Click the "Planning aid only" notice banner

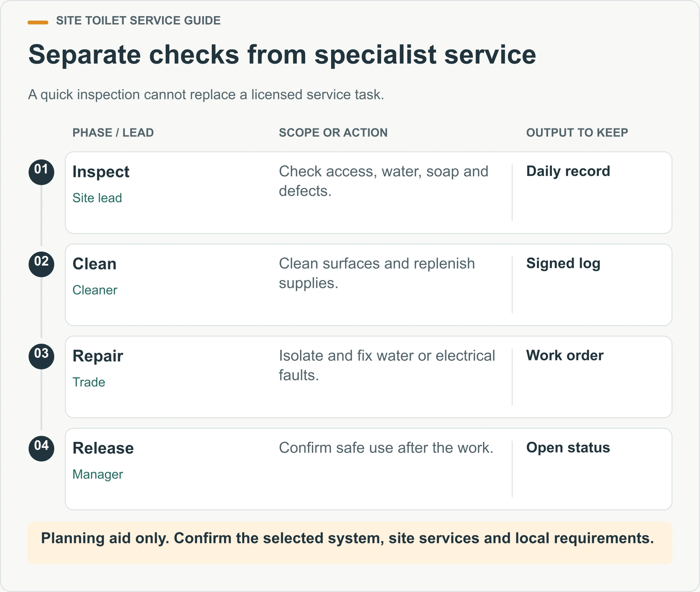350,543
